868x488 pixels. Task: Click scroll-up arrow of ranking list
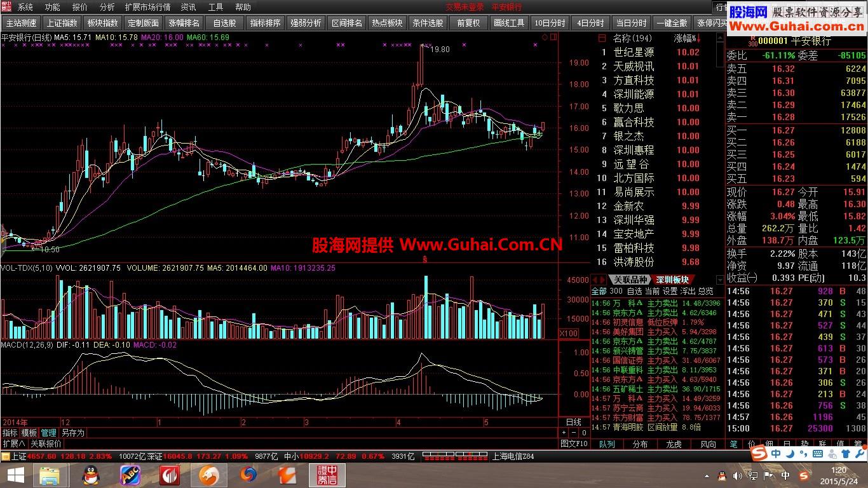click(x=720, y=38)
